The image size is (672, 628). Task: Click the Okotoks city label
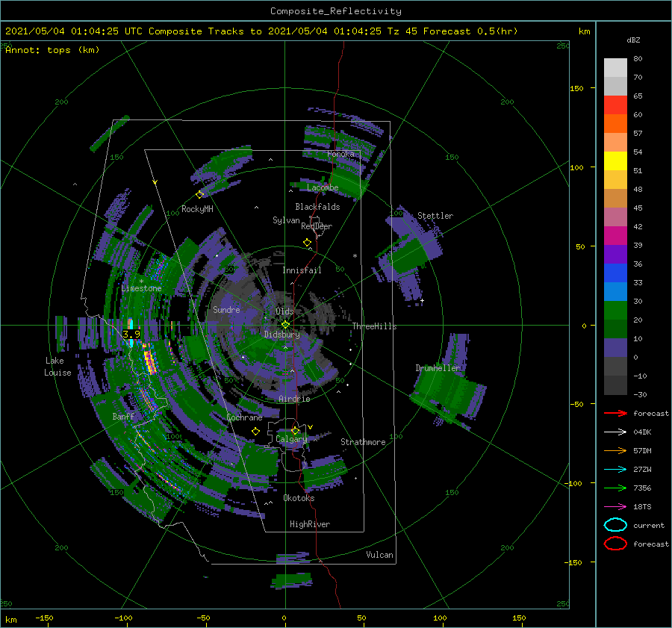(299, 498)
